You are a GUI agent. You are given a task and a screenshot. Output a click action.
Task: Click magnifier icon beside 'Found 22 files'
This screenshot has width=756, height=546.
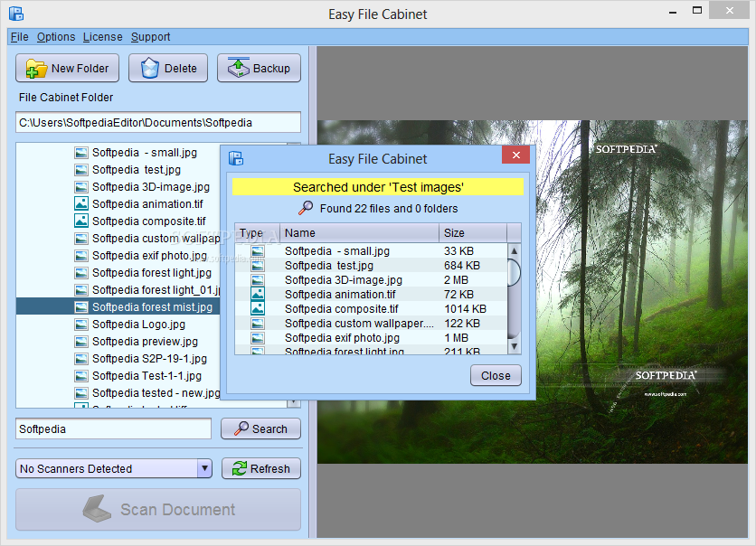point(305,208)
